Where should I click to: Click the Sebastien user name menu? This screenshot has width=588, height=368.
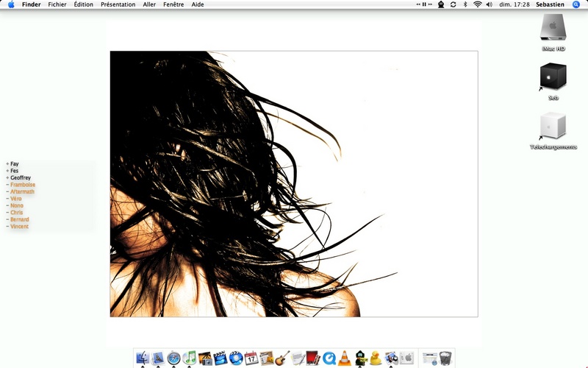[x=550, y=4]
